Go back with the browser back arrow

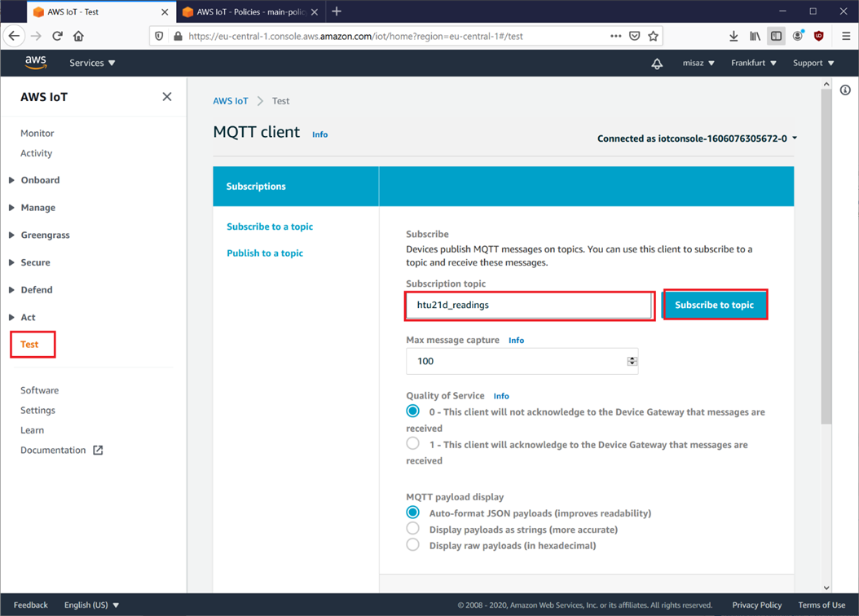tap(14, 36)
